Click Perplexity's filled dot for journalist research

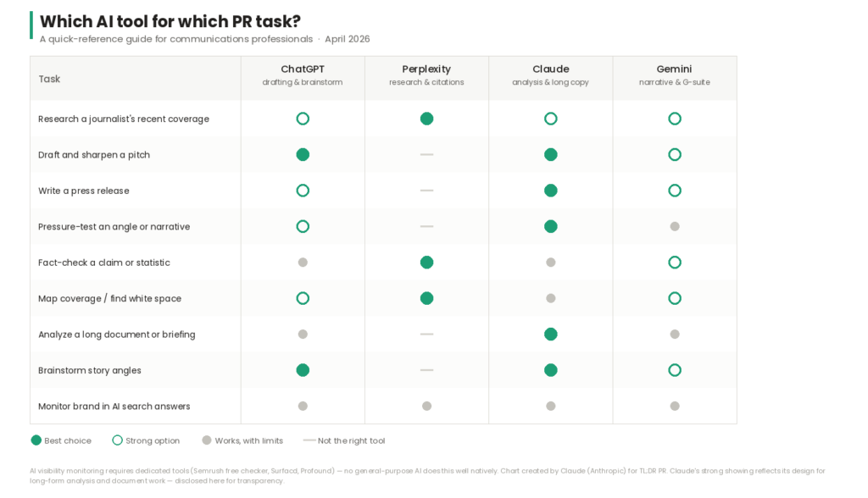[x=426, y=119]
